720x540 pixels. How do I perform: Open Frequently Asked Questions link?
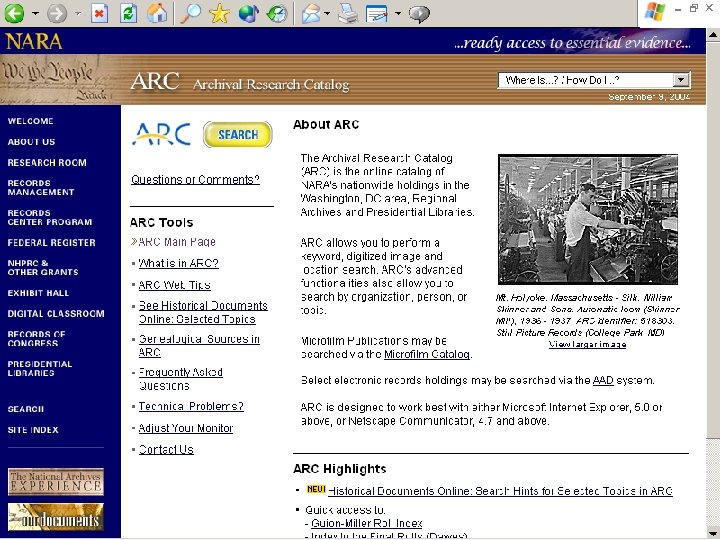(180, 379)
